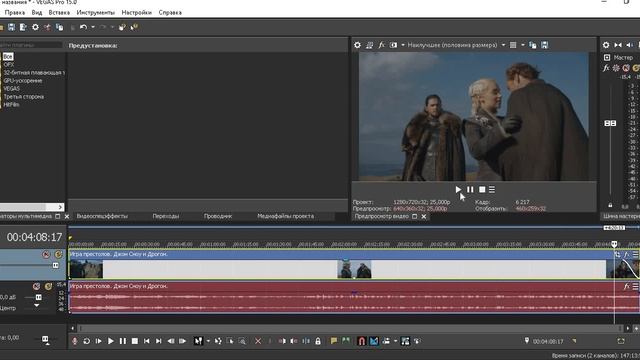Open the Настройки menu
The image size is (640, 360).
(x=136, y=13)
